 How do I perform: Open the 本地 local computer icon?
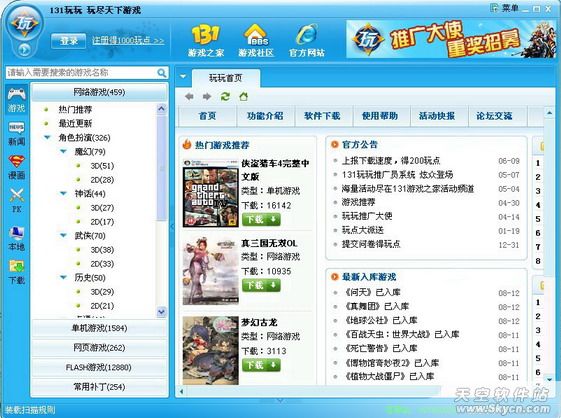[x=16, y=238]
